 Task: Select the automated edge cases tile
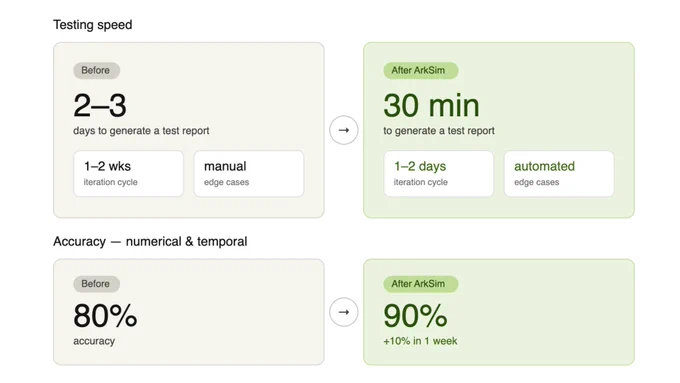coord(559,173)
